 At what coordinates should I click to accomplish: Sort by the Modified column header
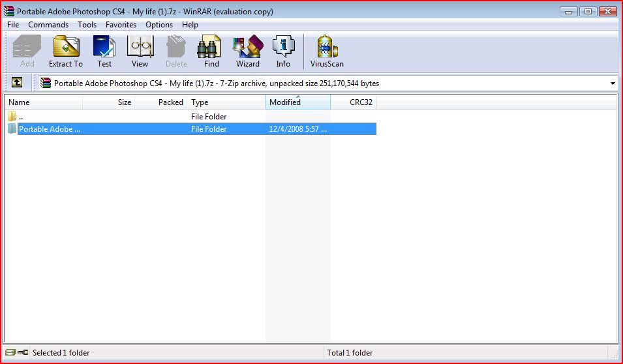pyautogui.click(x=298, y=102)
